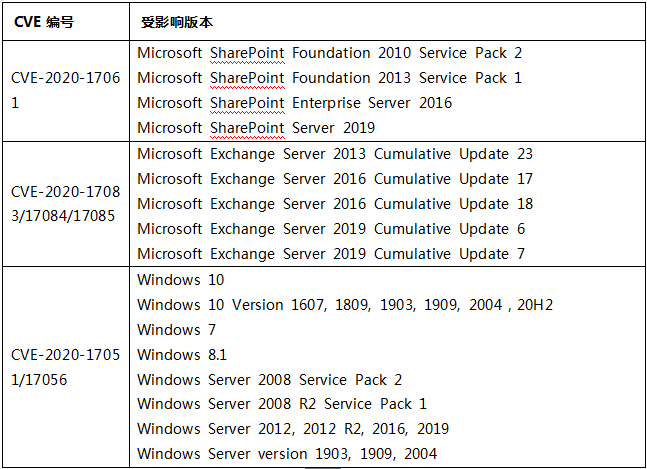Click Windows Server version 1903 line
Viewport: 647px width, 469px height.
pyautogui.click(x=287, y=454)
